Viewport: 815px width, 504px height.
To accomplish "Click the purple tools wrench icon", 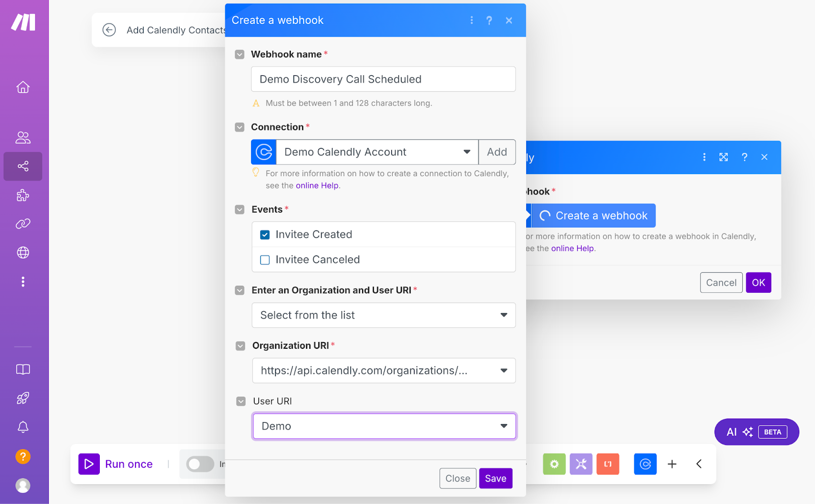I will [581, 464].
